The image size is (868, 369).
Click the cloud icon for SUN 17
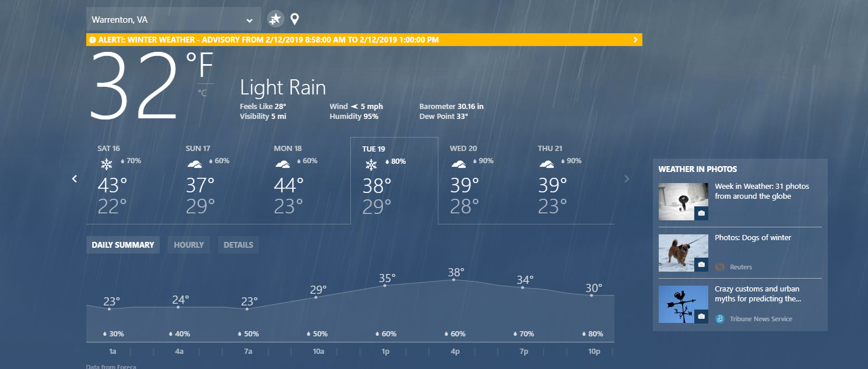tap(195, 164)
